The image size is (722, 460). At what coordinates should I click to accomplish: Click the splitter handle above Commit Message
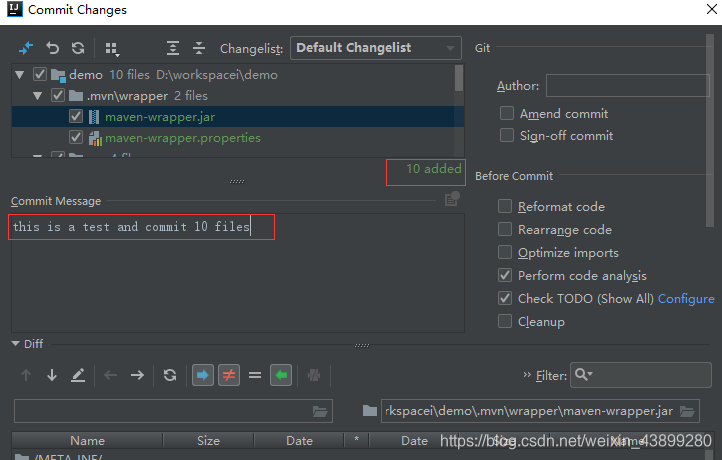[x=237, y=181]
